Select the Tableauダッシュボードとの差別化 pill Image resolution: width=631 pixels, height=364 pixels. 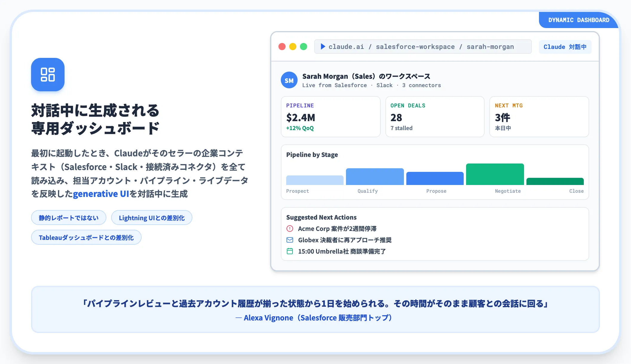(86, 237)
